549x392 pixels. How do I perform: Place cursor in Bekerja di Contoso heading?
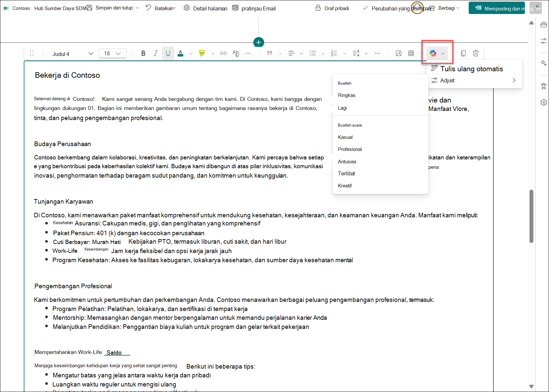pyautogui.click(x=67, y=75)
